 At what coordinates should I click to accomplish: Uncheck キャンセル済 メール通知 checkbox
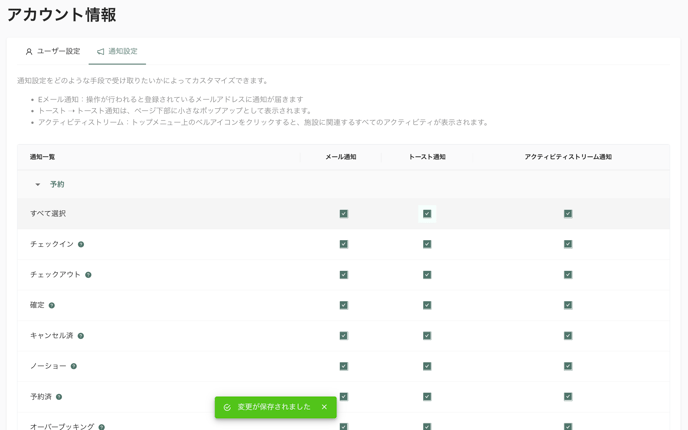pos(344,336)
